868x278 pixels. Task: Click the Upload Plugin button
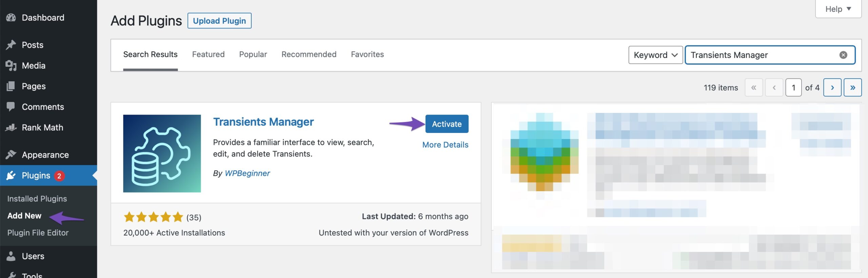pos(219,21)
